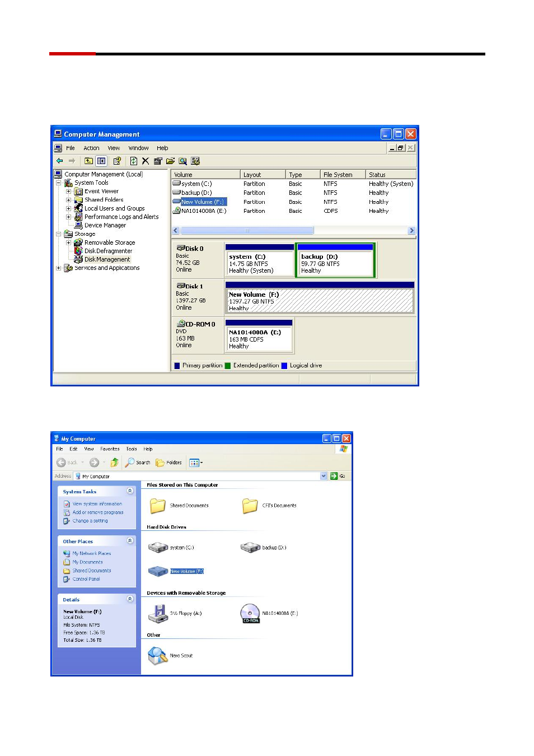Select the New Volume (F:) row in volume list

tap(294, 202)
